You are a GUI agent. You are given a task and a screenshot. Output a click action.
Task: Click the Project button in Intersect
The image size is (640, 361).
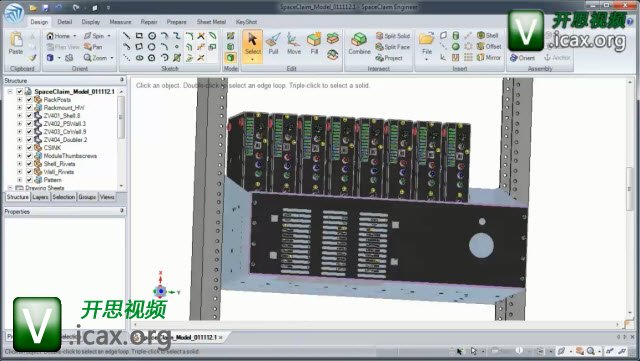[x=389, y=58]
